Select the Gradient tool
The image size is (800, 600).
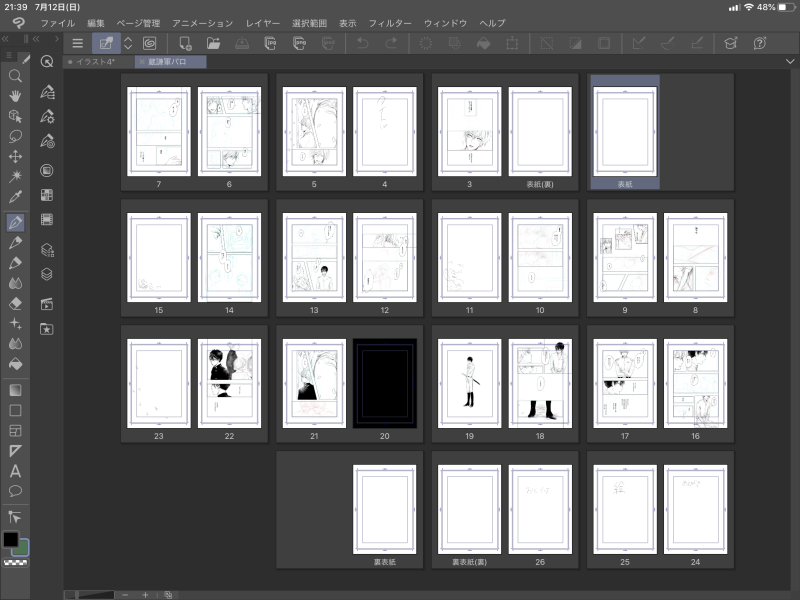click(15, 389)
